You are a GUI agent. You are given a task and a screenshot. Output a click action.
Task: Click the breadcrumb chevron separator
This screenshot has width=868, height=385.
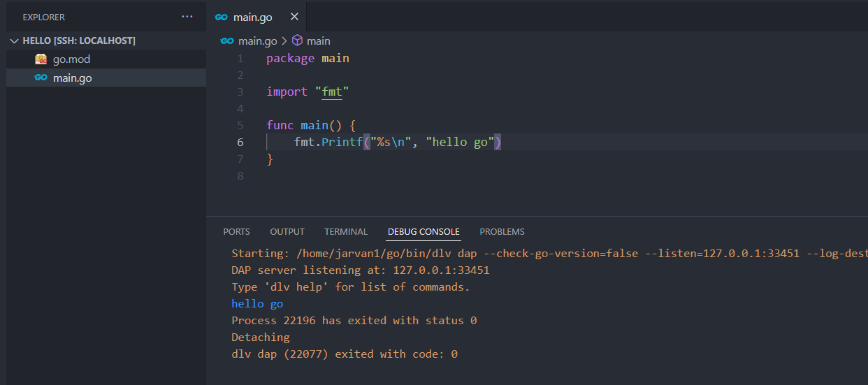[284, 41]
